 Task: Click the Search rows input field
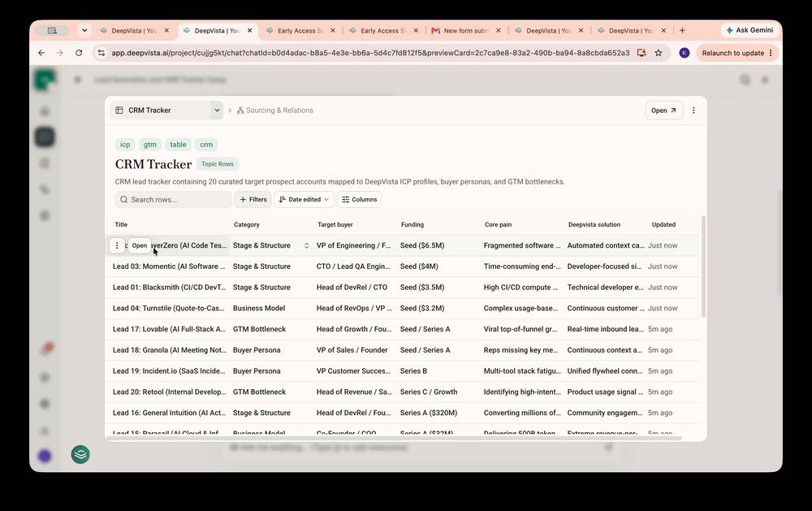[174, 200]
